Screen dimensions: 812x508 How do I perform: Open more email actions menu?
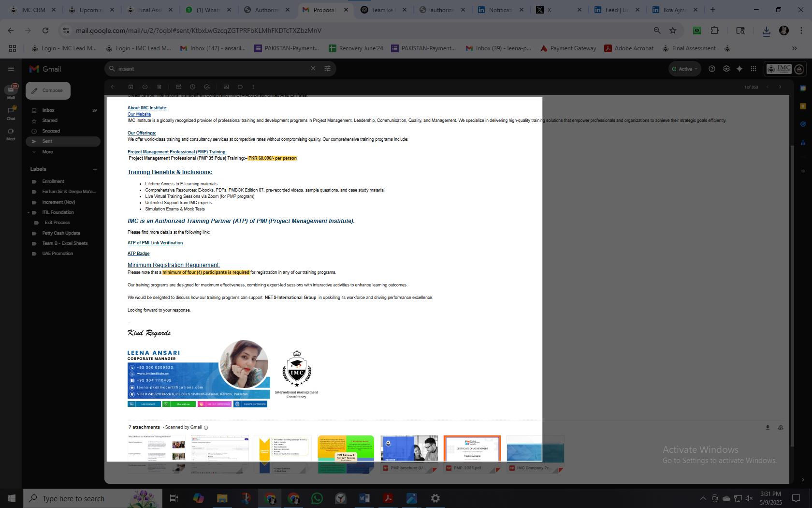[253, 87]
